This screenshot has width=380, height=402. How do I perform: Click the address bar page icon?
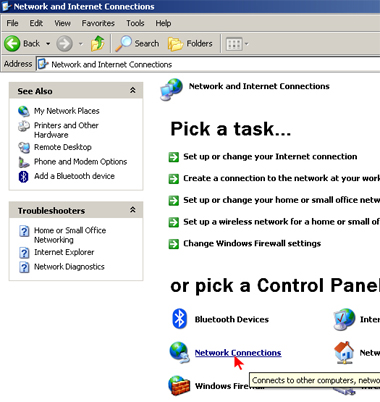[x=43, y=64]
